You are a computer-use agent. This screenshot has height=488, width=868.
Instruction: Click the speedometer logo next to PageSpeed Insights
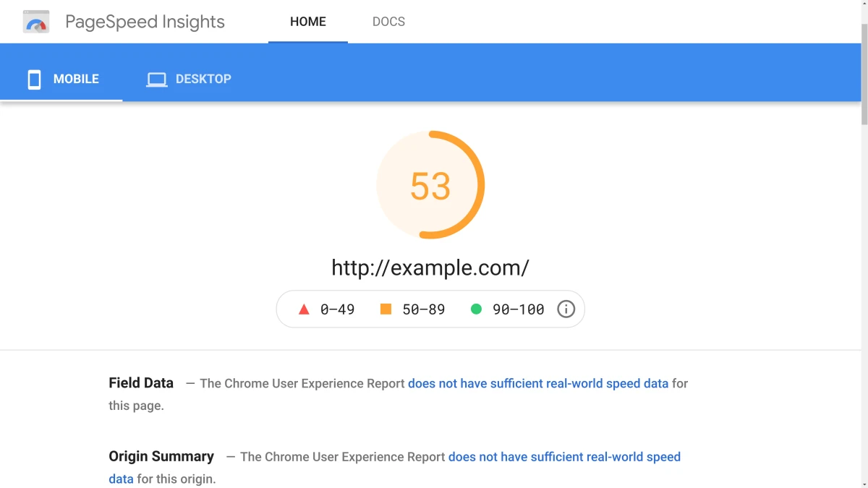(x=35, y=21)
